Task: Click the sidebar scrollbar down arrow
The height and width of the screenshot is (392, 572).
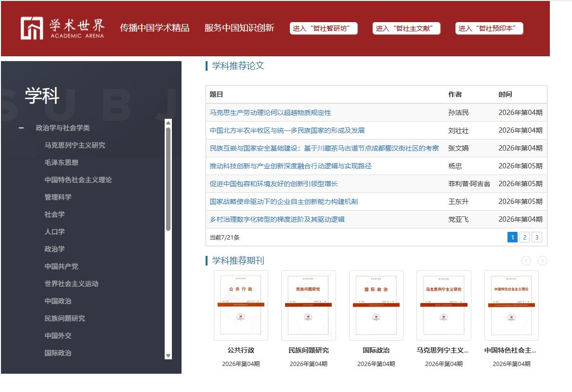Action: [x=168, y=355]
